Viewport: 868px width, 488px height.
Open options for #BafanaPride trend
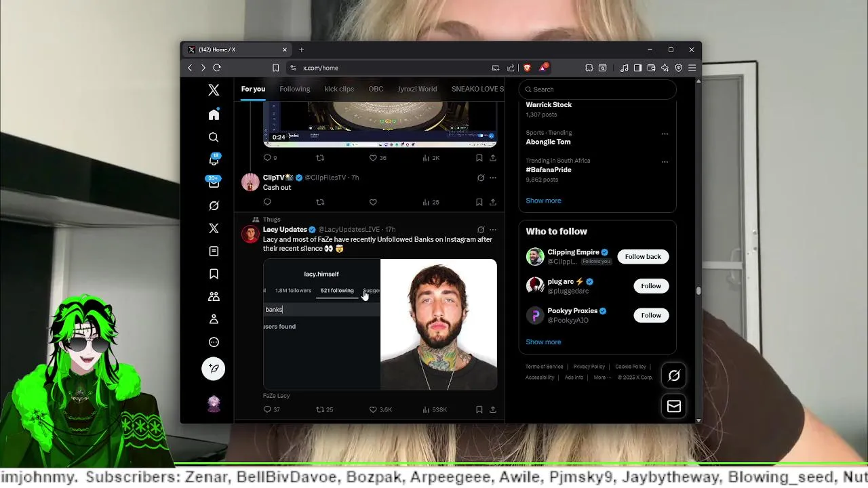[665, 161]
